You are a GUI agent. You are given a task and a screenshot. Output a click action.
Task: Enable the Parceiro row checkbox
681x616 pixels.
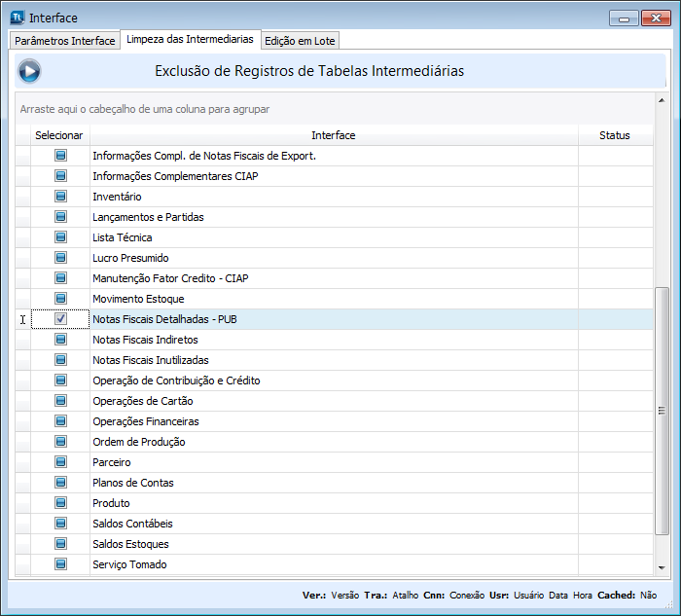(x=60, y=462)
